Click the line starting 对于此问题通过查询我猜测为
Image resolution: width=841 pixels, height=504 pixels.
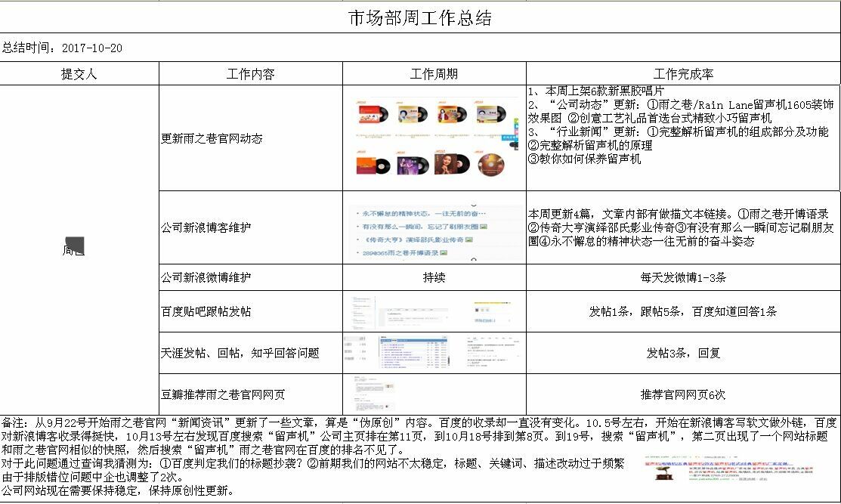tap(313, 463)
